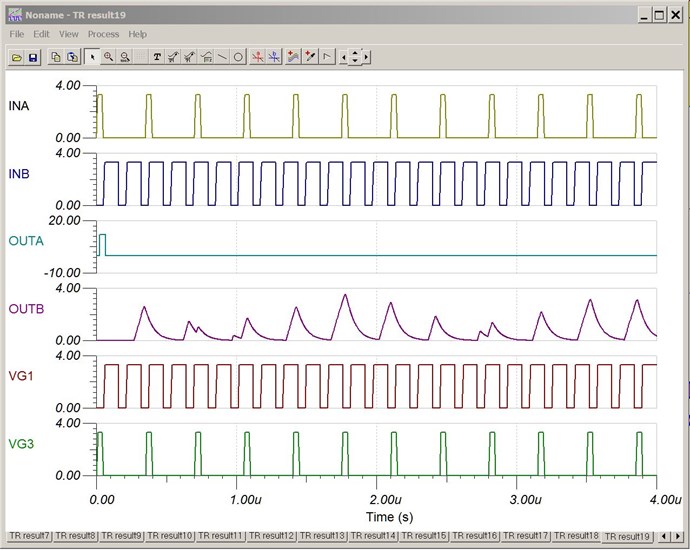Image resolution: width=690 pixels, height=550 pixels.
Task: Switch to TR result18 tab
Action: point(576,536)
